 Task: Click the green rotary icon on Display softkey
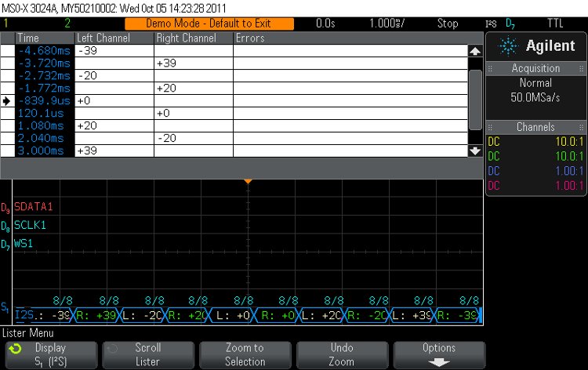coord(15,348)
